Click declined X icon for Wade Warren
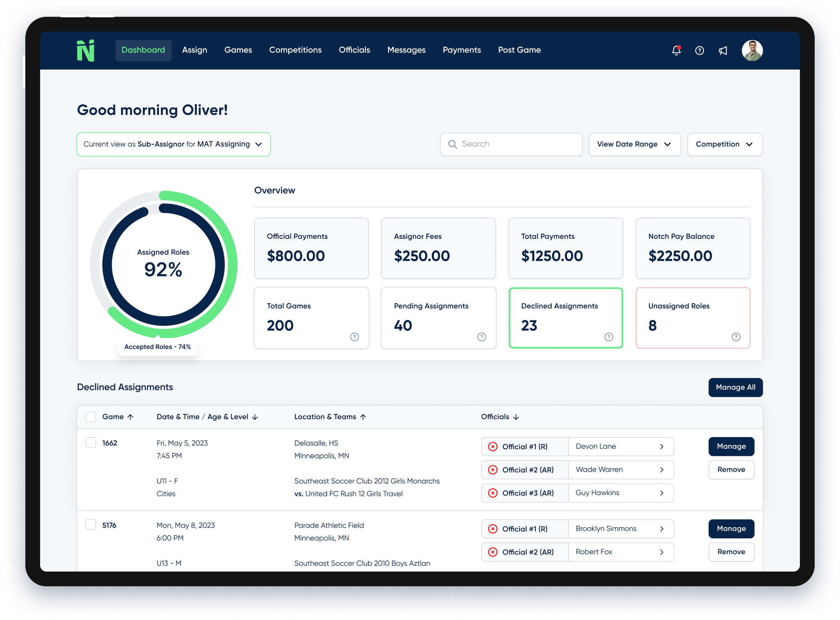The width and height of the screenshot is (840, 620). [493, 470]
